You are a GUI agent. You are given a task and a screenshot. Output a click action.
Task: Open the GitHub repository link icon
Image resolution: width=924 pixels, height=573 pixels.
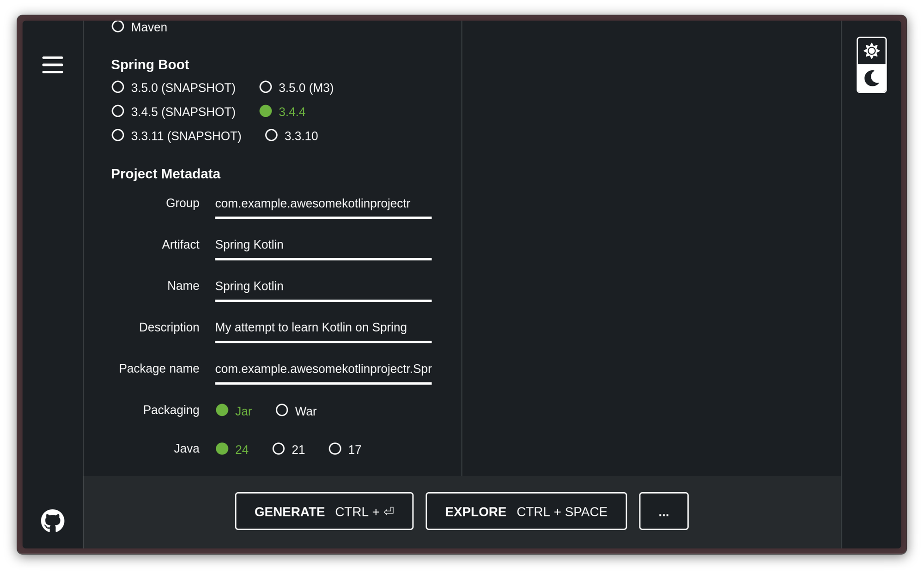(x=53, y=520)
